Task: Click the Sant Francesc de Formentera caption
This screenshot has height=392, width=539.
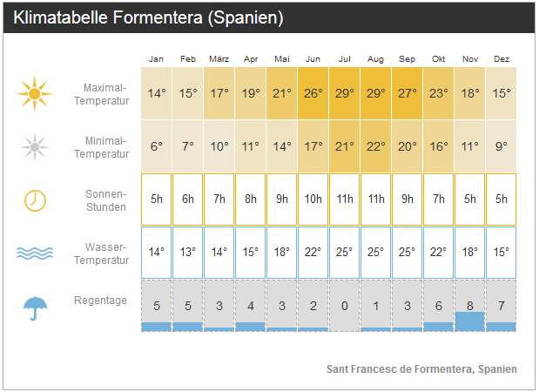Action: point(421,369)
